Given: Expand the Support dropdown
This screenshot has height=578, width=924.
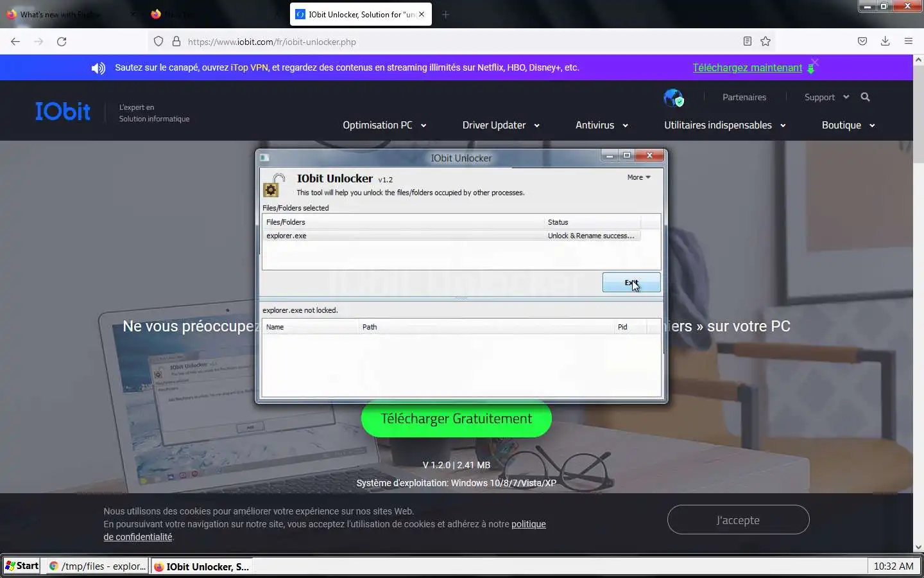Looking at the screenshot, I should click(826, 97).
